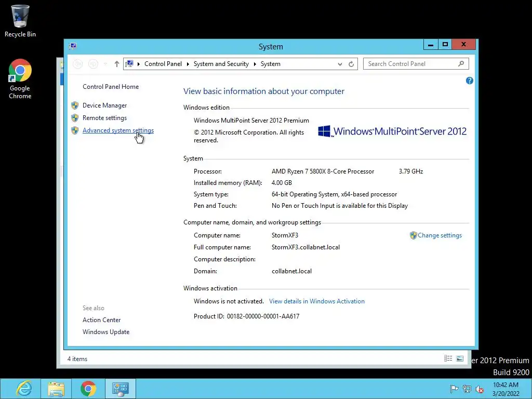532x399 pixels.
Task: Click the '3.79 GHz' processor speed value
Action: [411, 171]
